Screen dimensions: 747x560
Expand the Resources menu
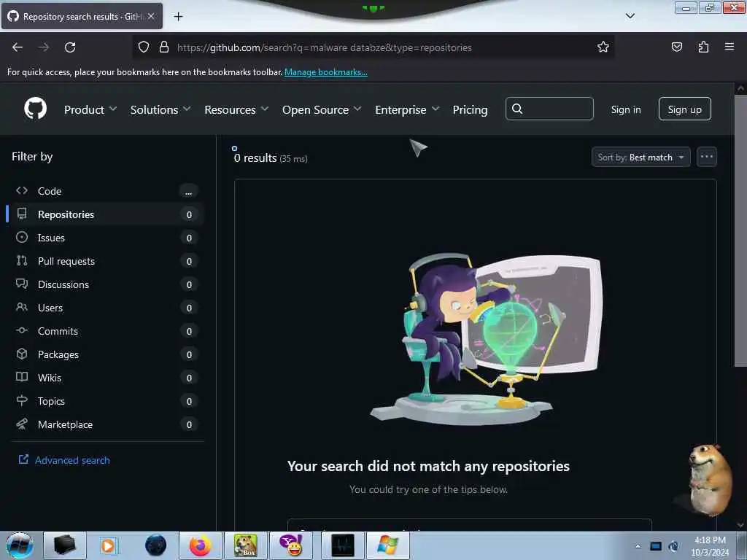pyautogui.click(x=236, y=109)
